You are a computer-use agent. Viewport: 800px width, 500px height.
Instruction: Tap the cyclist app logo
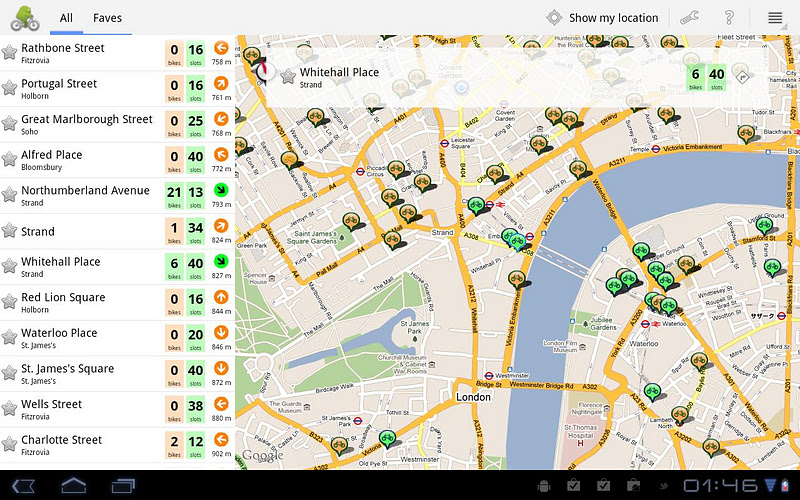point(24,18)
